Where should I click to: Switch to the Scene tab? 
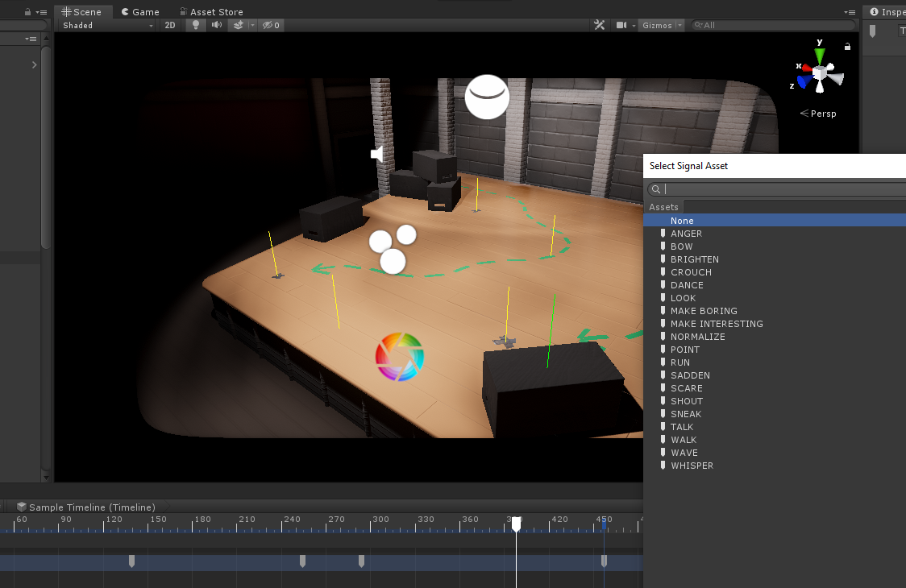pyautogui.click(x=81, y=11)
